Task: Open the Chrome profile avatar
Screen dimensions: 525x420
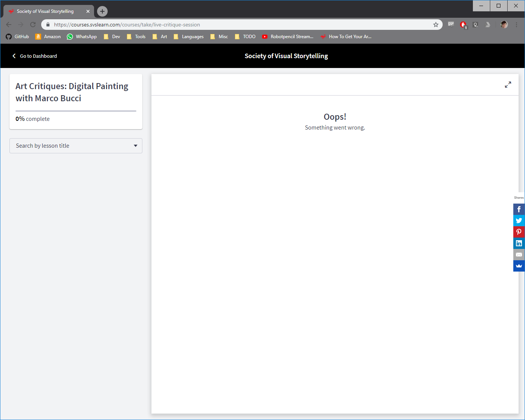Action: point(504,25)
